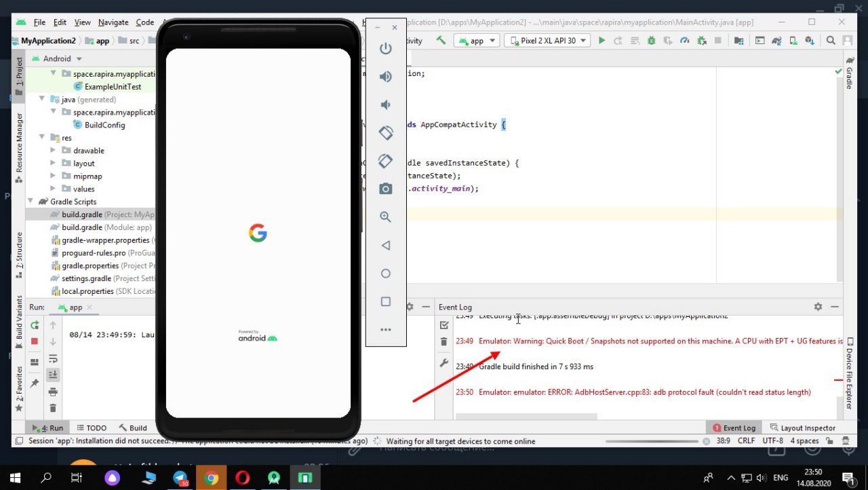Open the Layout Inspector tab
868x490 pixels.
(x=803, y=428)
